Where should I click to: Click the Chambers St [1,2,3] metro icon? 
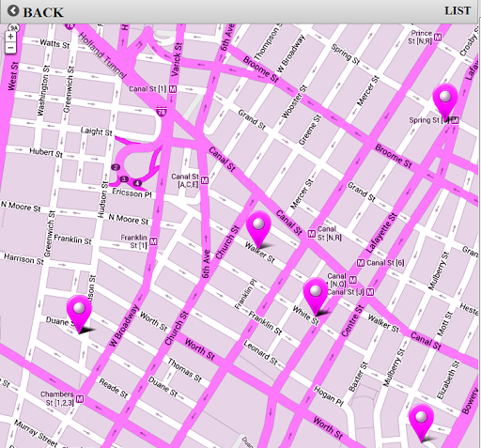coord(80,399)
